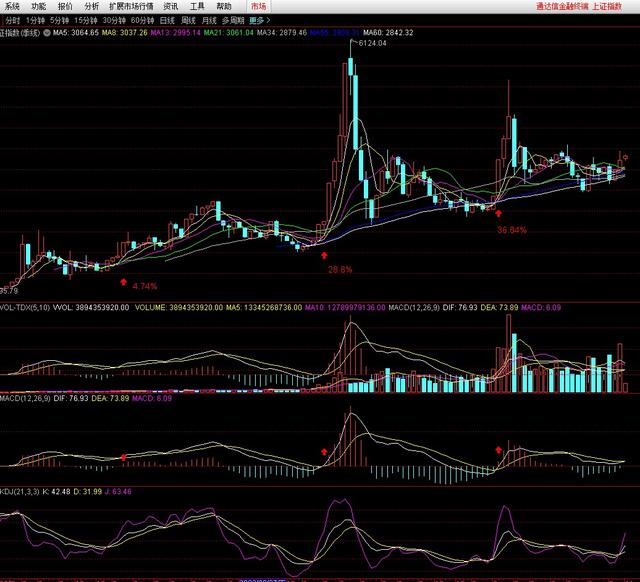Click the leftmost red arrow in MACD panel
640x582 pixels.
[123, 458]
